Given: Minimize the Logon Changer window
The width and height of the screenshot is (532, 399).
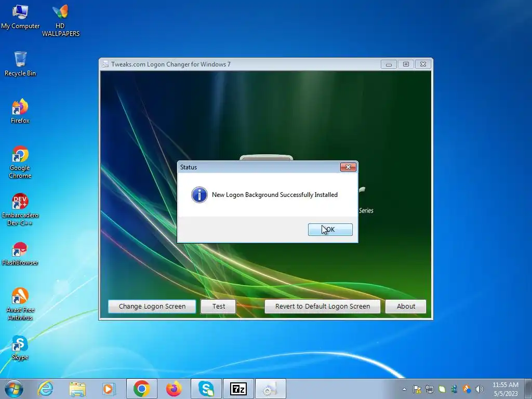Looking at the screenshot, I should 389,64.
